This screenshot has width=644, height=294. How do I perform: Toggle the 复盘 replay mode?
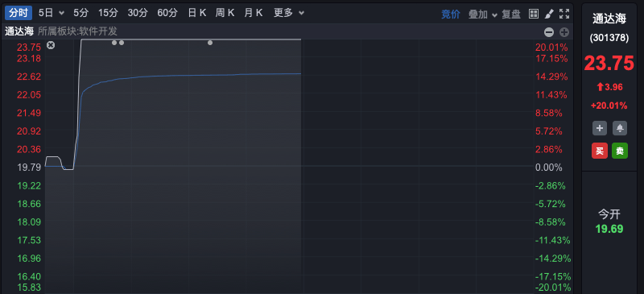coord(511,14)
